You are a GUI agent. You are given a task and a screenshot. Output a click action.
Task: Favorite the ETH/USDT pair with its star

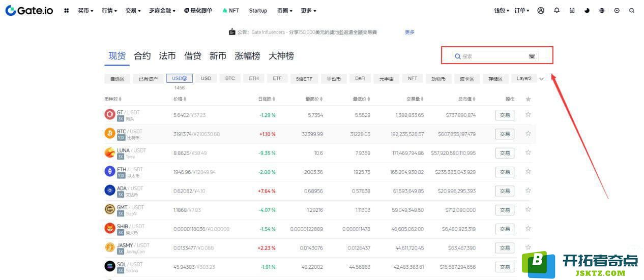pyautogui.click(x=528, y=171)
